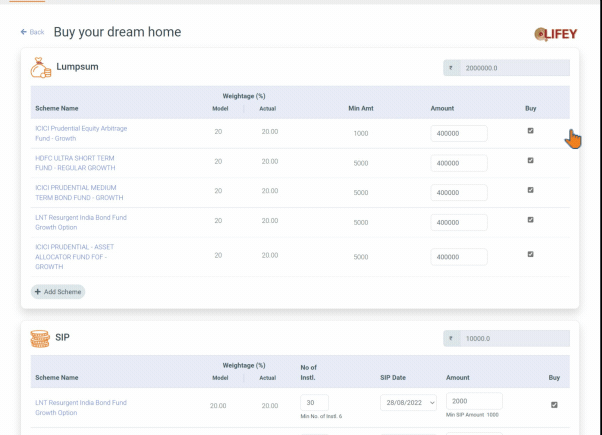
Task: Toggle Buy checkbox for LNT Resurgent lumpsum row
Action: pyautogui.click(x=530, y=220)
